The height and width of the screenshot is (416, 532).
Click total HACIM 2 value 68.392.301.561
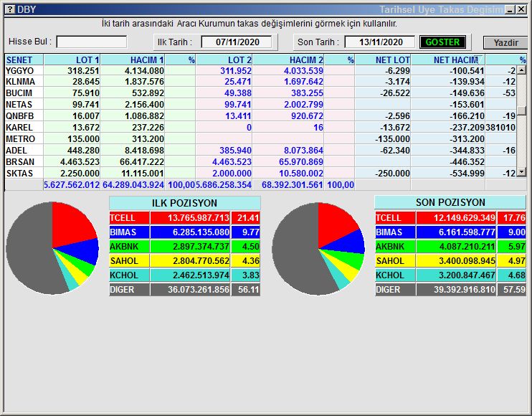click(292, 185)
